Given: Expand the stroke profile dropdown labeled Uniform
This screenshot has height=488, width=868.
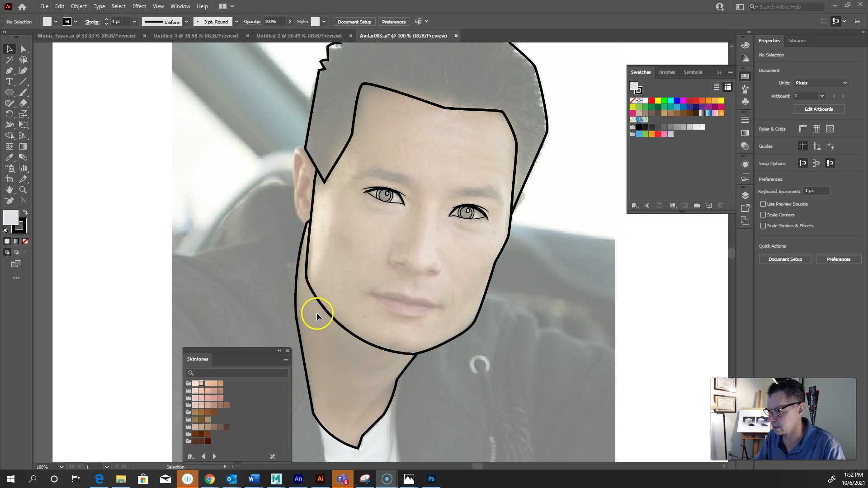Looking at the screenshot, I should (186, 22).
